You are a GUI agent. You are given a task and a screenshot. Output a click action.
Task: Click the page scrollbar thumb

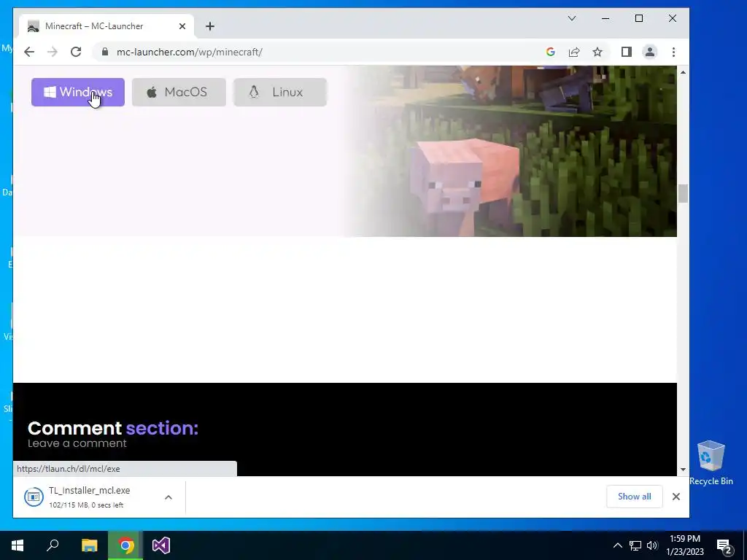[683, 193]
